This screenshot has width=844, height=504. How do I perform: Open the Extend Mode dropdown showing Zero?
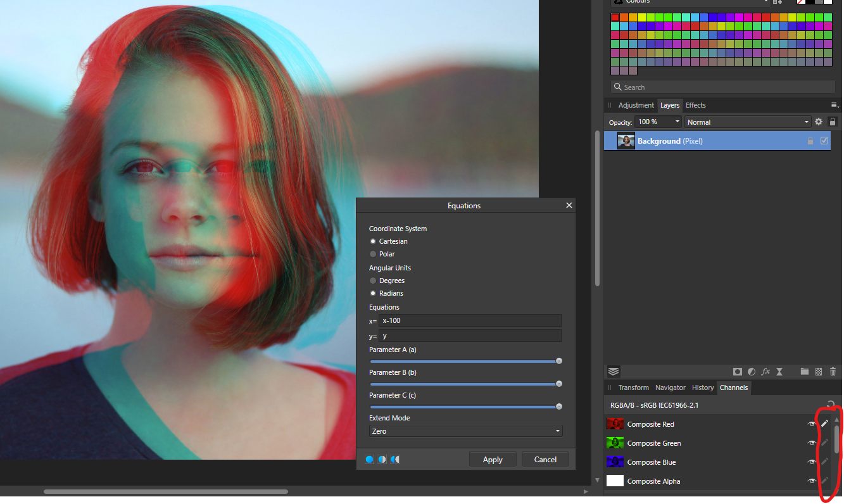pos(465,431)
